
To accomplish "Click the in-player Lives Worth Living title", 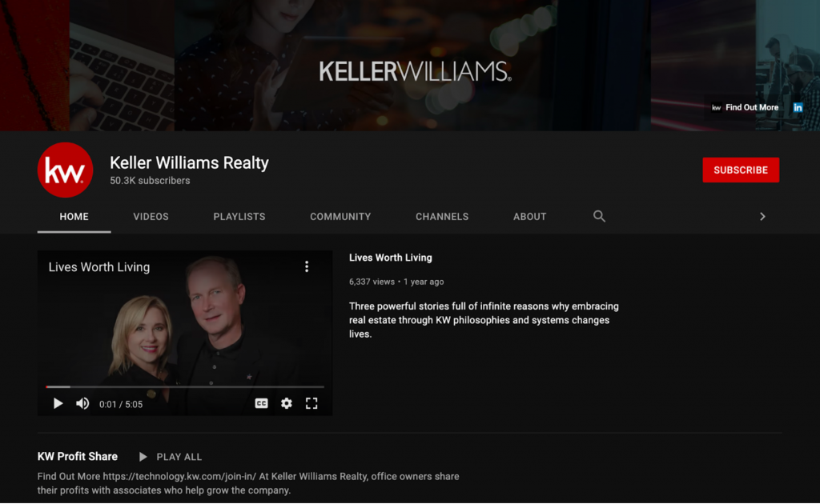I will pos(99,267).
